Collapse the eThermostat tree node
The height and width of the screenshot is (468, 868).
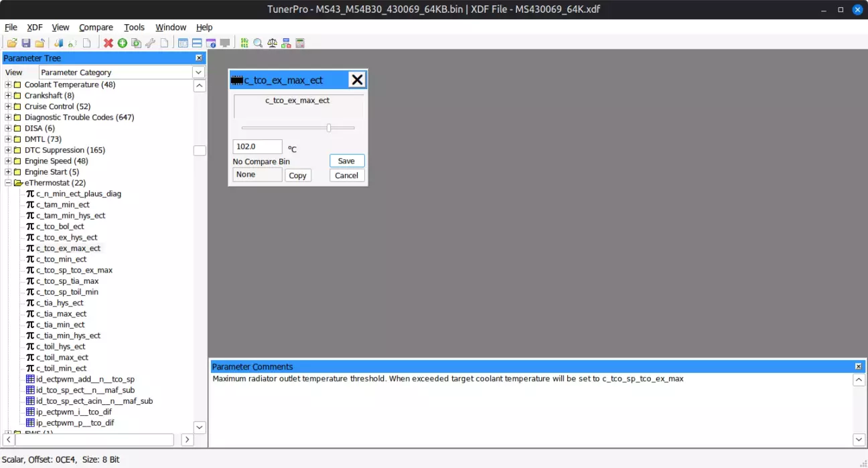point(8,183)
